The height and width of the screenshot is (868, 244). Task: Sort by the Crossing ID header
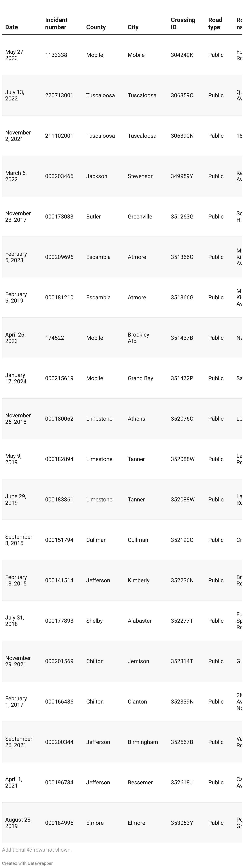coord(183,24)
